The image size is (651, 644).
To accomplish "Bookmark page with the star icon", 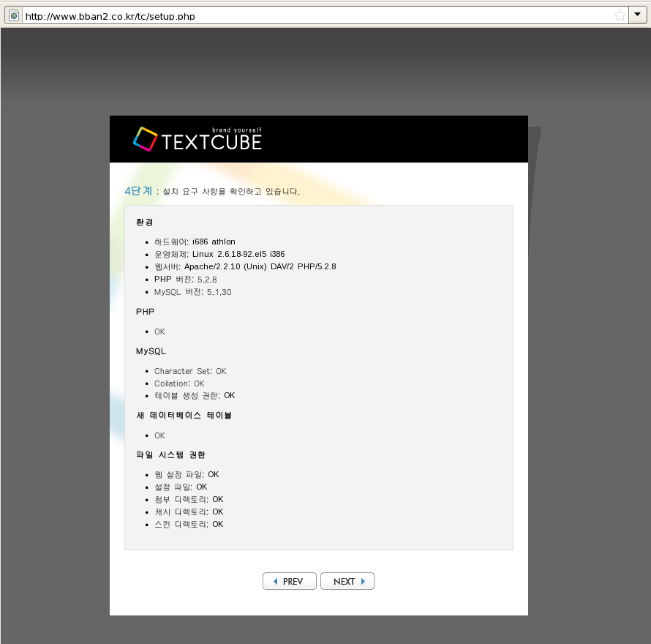I will pyautogui.click(x=620, y=16).
